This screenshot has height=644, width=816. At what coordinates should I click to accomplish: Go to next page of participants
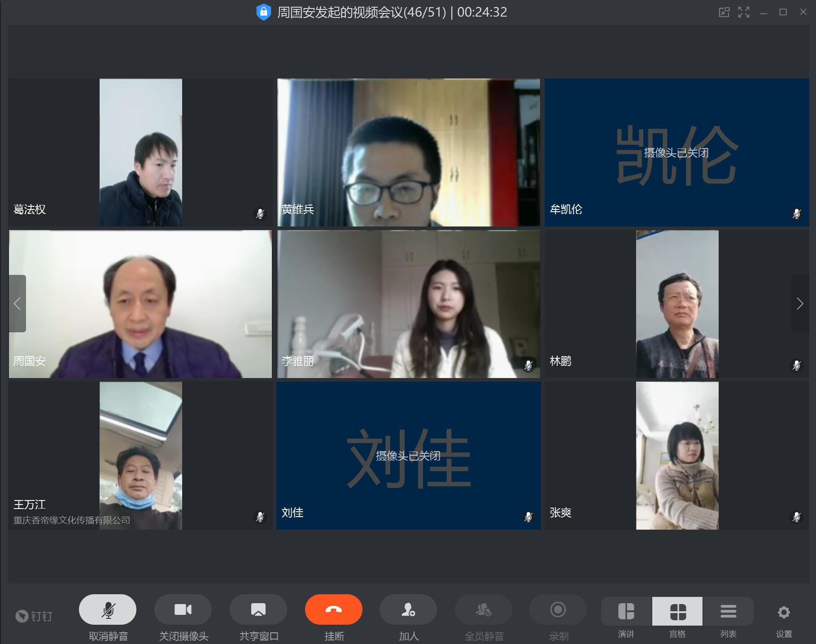coord(800,304)
